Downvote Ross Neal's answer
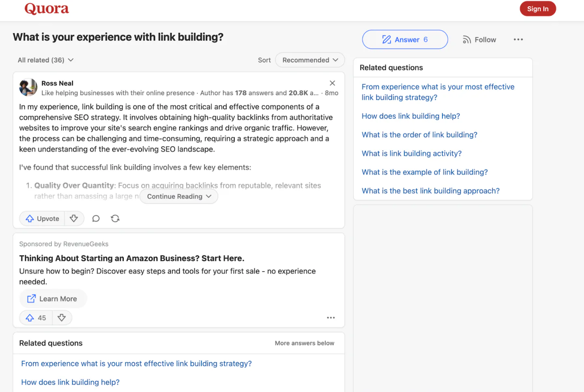This screenshot has height=392, width=584. [x=74, y=218]
